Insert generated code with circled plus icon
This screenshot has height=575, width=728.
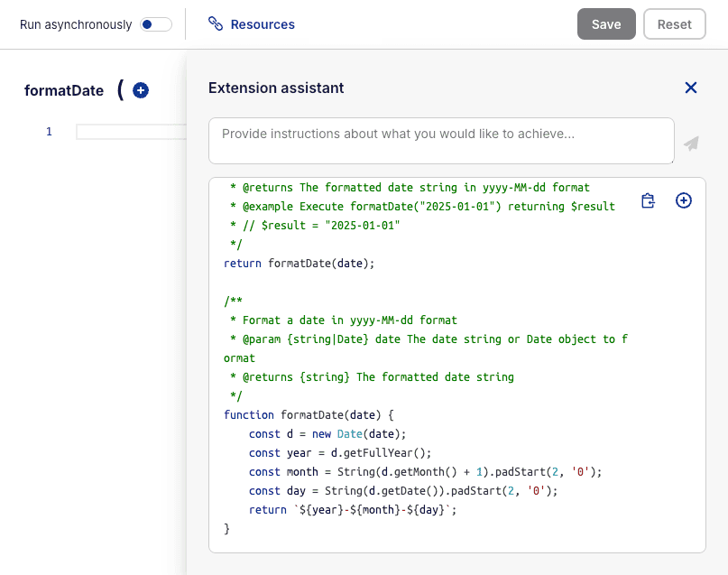[x=684, y=200]
